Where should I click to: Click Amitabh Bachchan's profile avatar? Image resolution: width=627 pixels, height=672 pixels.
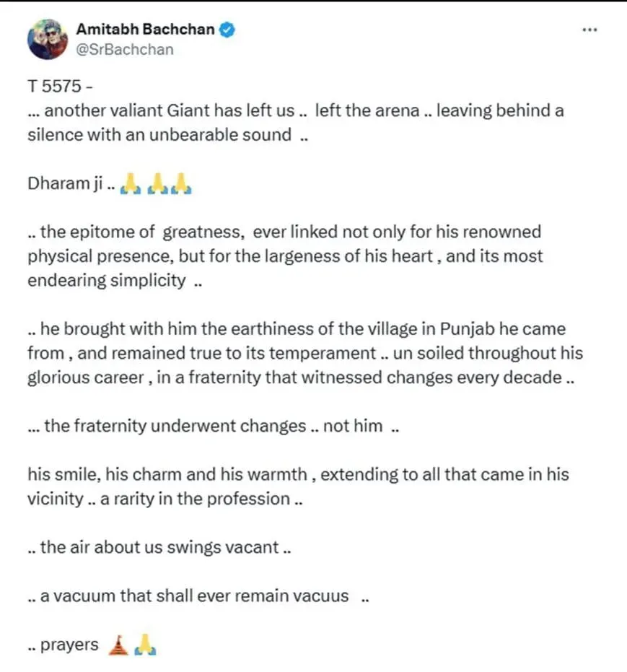pyautogui.click(x=48, y=40)
